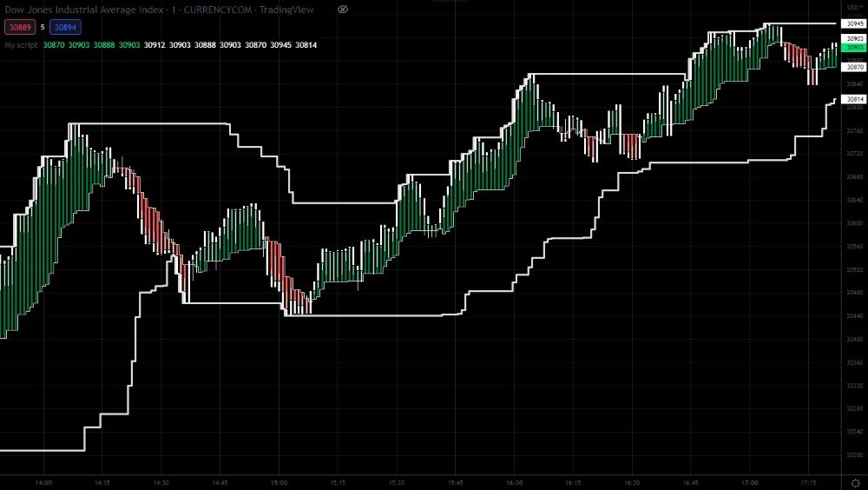868x490 pixels.
Task: Click the 30240 price scale label
Action: click(855, 432)
